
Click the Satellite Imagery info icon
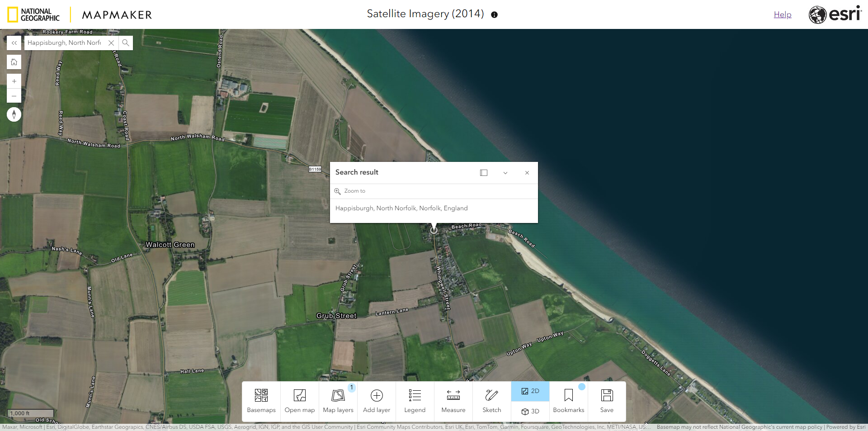coord(494,14)
